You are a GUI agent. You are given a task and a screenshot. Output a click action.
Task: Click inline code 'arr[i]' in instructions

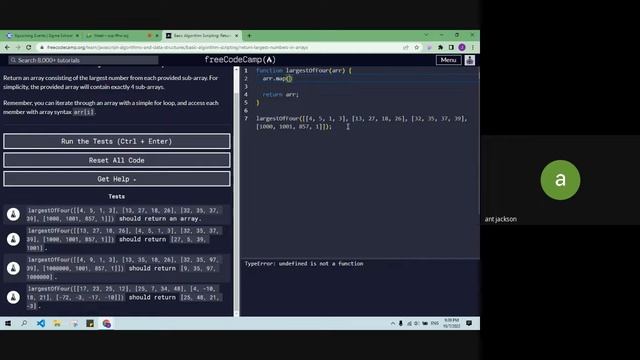coord(83,112)
